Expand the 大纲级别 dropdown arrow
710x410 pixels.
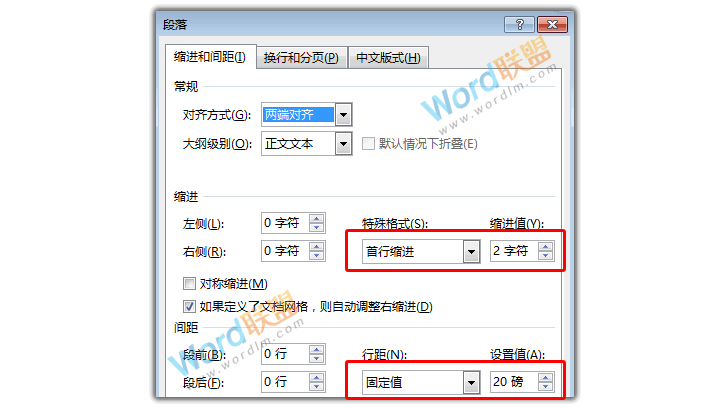click(x=344, y=144)
